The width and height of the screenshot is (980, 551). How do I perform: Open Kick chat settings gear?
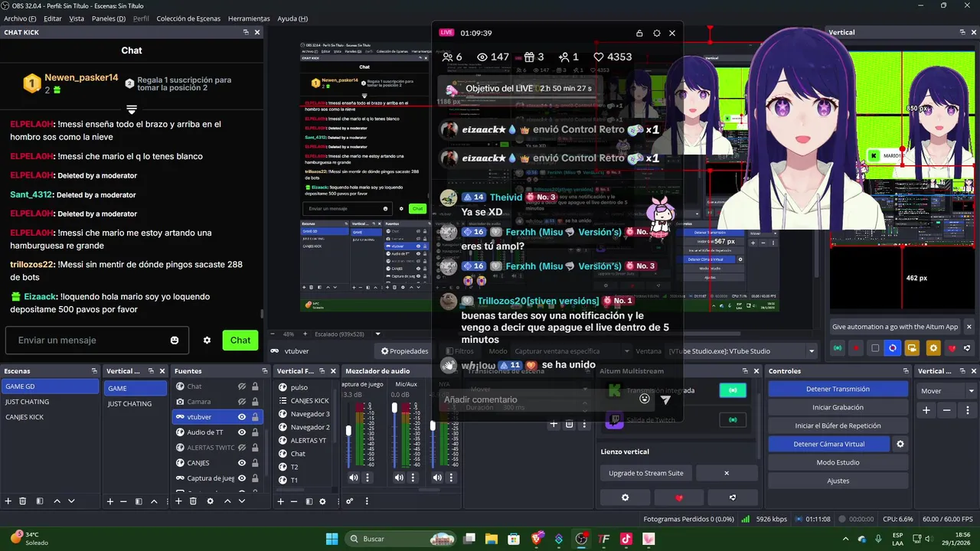click(x=207, y=341)
